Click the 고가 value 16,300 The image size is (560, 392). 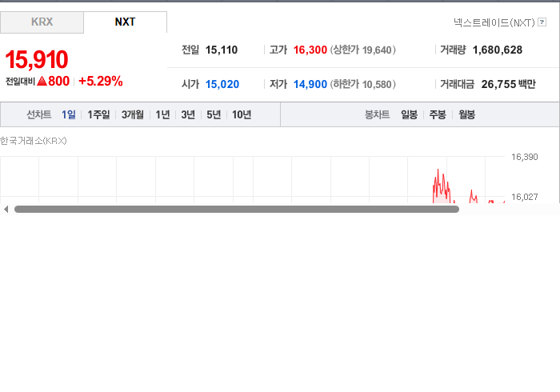pos(310,50)
